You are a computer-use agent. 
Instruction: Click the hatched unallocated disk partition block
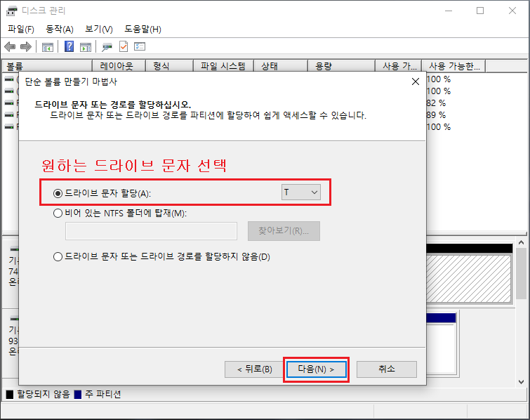469,278
